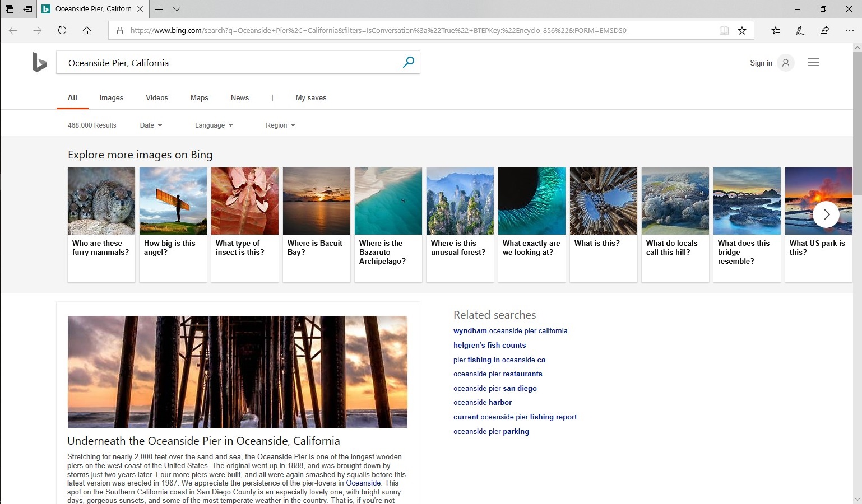
Task: Toggle the Reading view icon
Action: (724, 30)
